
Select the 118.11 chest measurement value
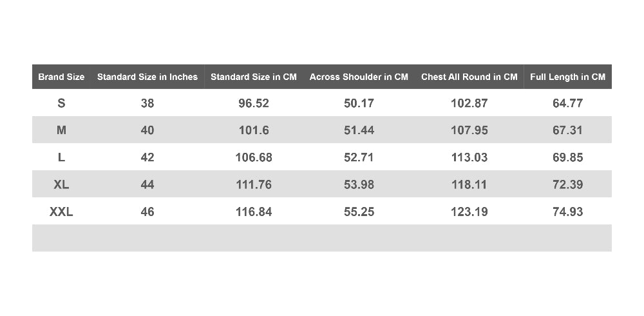click(x=469, y=184)
